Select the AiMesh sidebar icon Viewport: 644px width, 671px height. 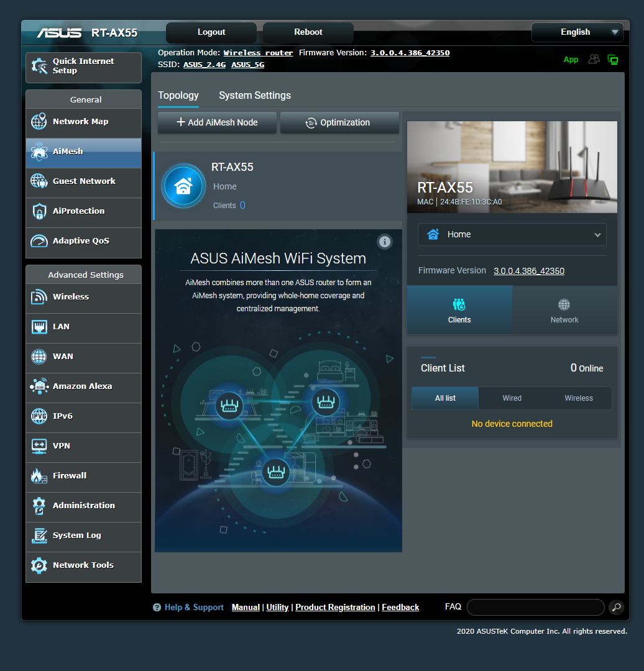click(39, 152)
